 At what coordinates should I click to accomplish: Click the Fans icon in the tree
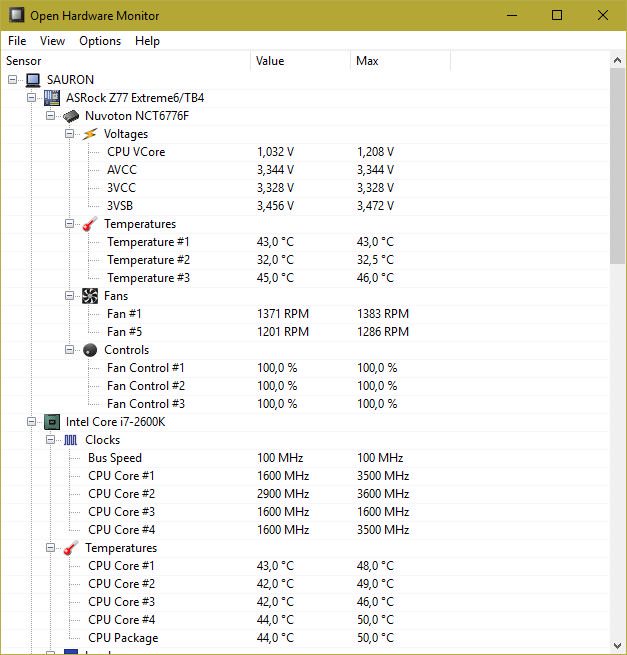90,296
